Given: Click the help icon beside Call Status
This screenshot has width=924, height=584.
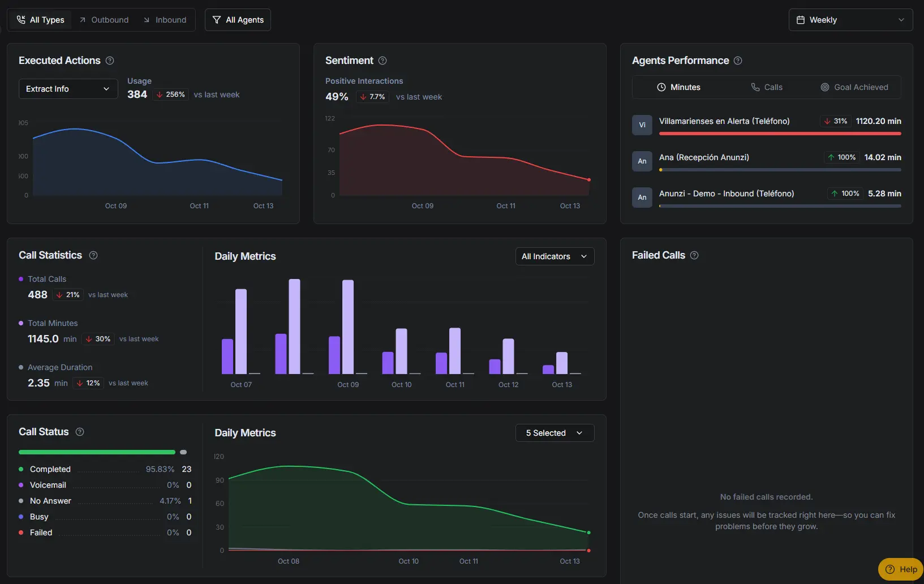Looking at the screenshot, I should 80,432.
